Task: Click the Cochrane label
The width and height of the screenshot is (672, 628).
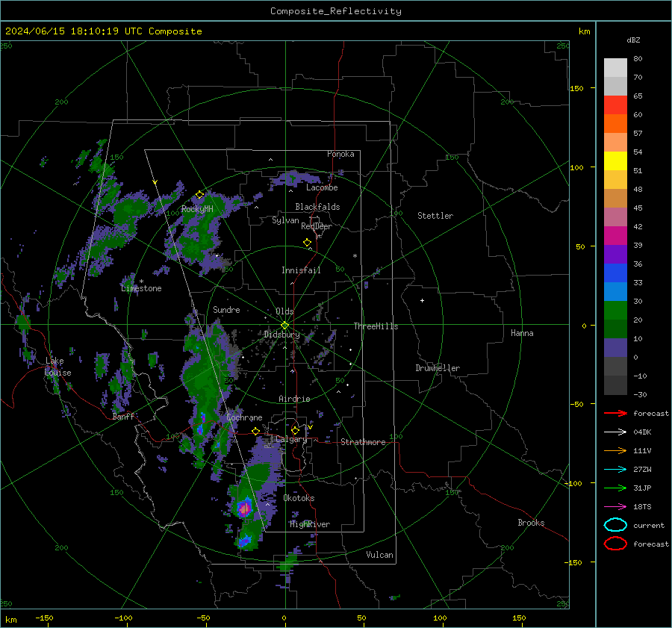Action: click(x=244, y=417)
